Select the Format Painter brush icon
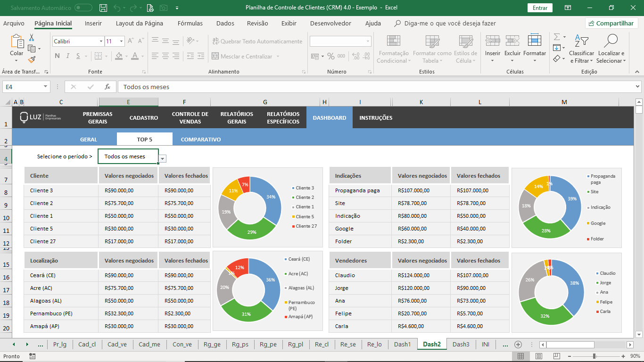The image size is (644, 362). [x=32, y=60]
